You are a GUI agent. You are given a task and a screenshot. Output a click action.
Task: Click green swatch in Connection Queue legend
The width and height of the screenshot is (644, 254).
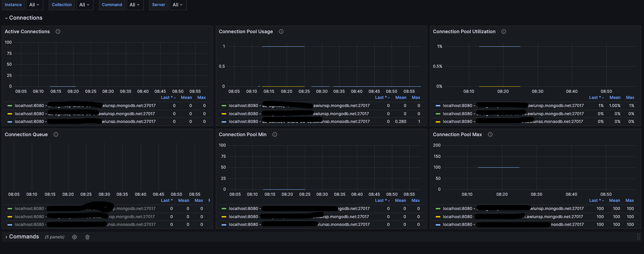pyautogui.click(x=10, y=209)
